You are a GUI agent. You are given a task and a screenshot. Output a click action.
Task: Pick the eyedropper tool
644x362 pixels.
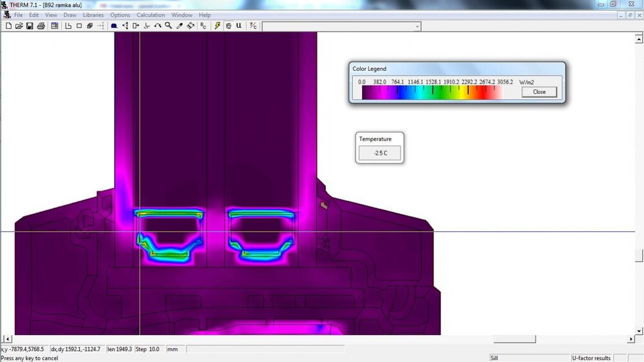pos(180,26)
